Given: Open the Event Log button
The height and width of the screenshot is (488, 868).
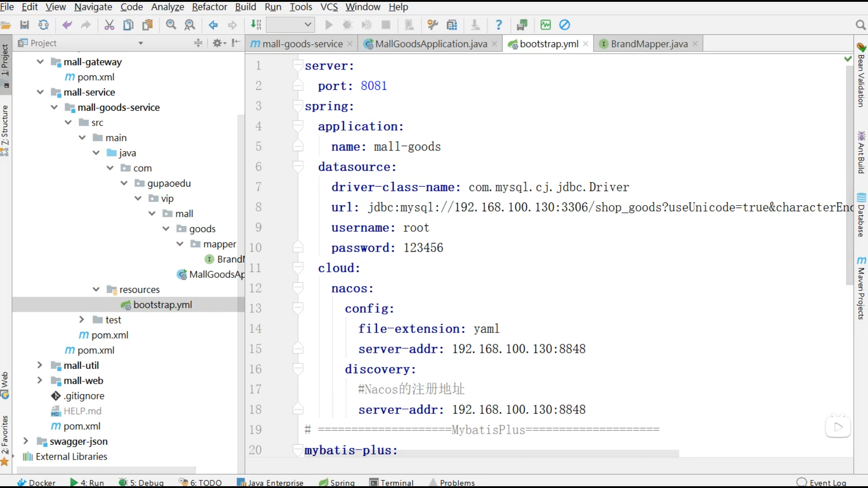Looking at the screenshot, I should (x=821, y=483).
